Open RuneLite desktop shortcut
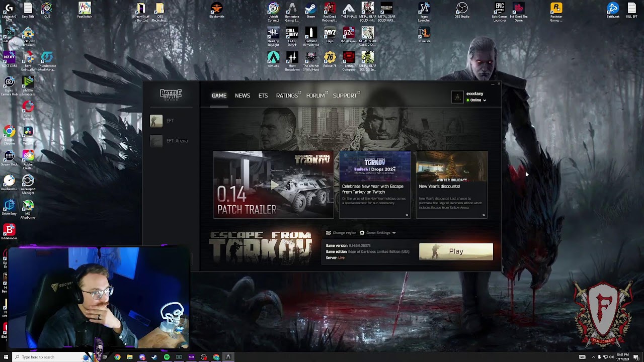This screenshot has height=362, width=644. pyautogui.click(x=424, y=36)
